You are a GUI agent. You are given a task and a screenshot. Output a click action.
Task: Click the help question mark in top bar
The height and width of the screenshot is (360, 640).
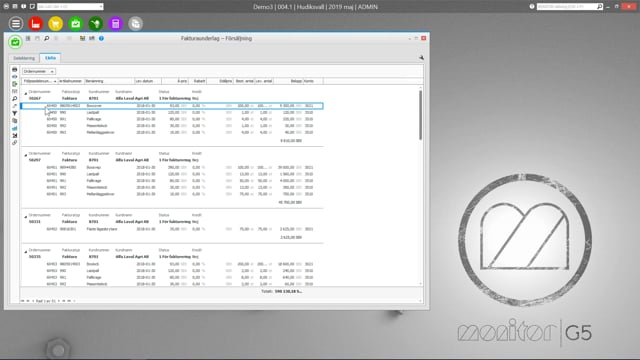(x=532, y=7)
